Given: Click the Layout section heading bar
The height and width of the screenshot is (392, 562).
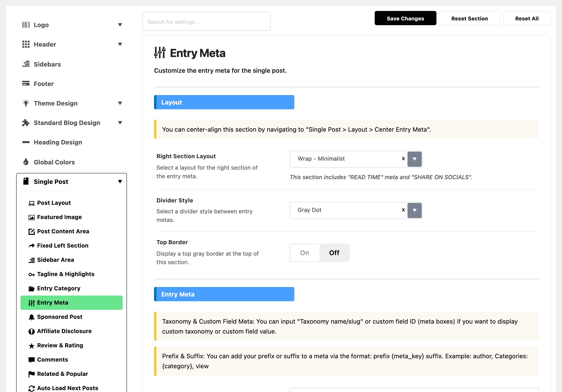Looking at the screenshot, I should click(x=224, y=102).
